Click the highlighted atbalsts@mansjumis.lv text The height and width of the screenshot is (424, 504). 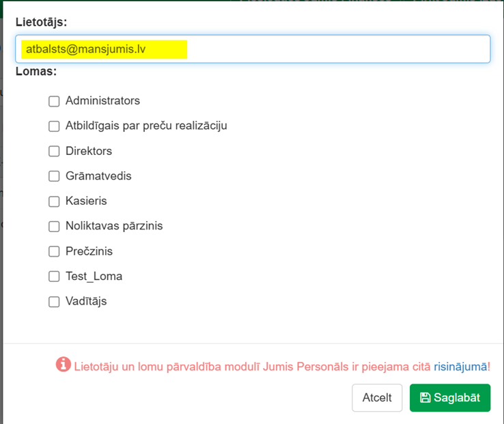click(86, 49)
